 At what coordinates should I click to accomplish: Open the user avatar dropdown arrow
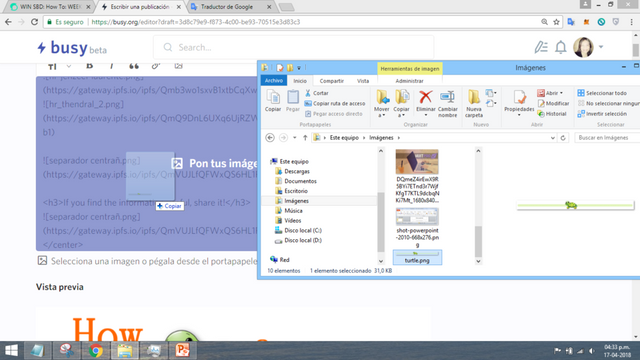pyautogui.click(x=601, y=47)
